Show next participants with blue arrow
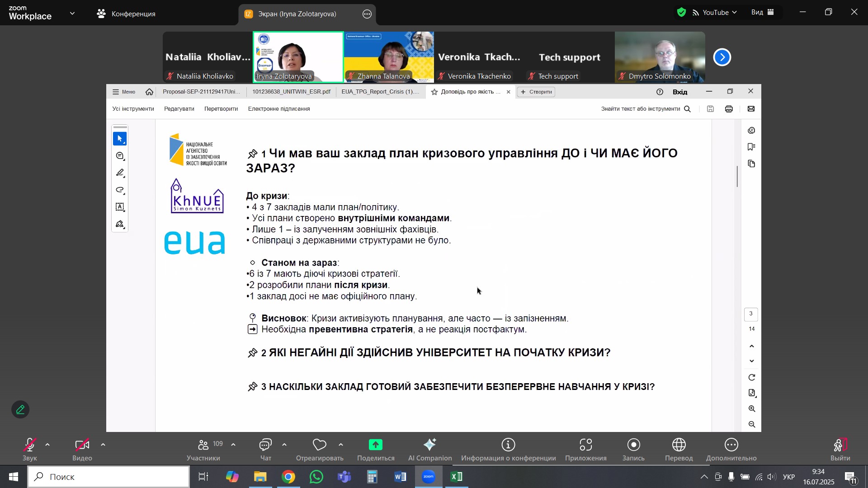Viewport: 868px width, 488px height. pyautogui.click(x=722, y=57)
